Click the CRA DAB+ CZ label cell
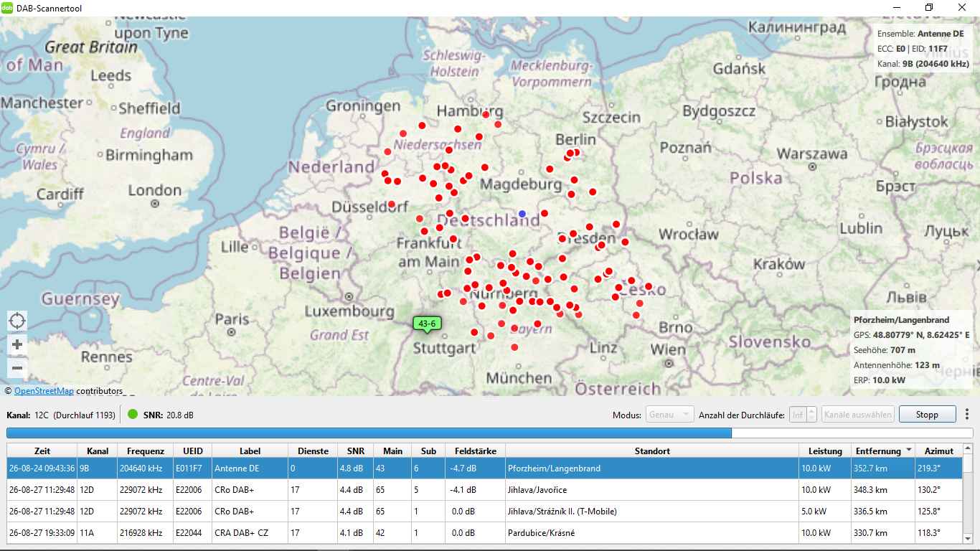Screen dimensions: 980x551 point(250,533)
